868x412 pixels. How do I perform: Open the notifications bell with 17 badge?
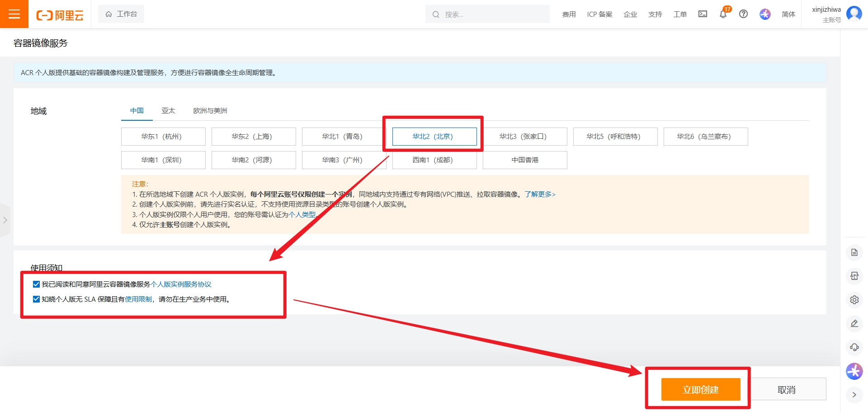(x=724, y=13)
